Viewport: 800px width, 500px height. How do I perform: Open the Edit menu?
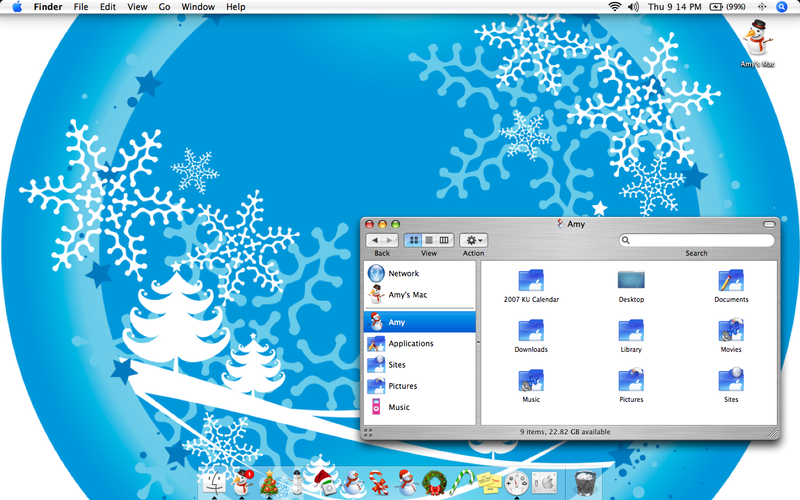point(108,7)
